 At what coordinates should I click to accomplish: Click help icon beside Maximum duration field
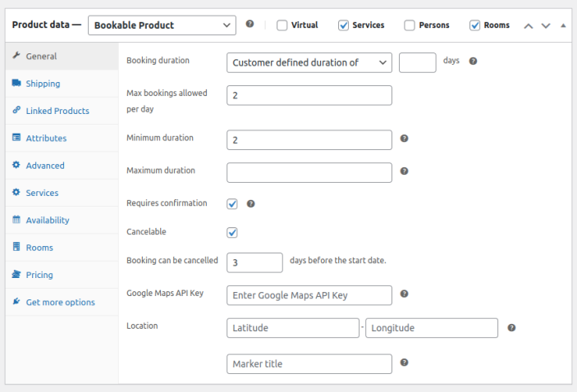tap(404, 171)
